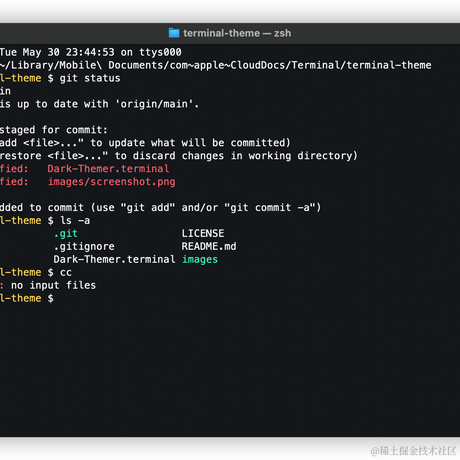
Task: Click the watermark text at bottom right
Action: tap(413, 451)
